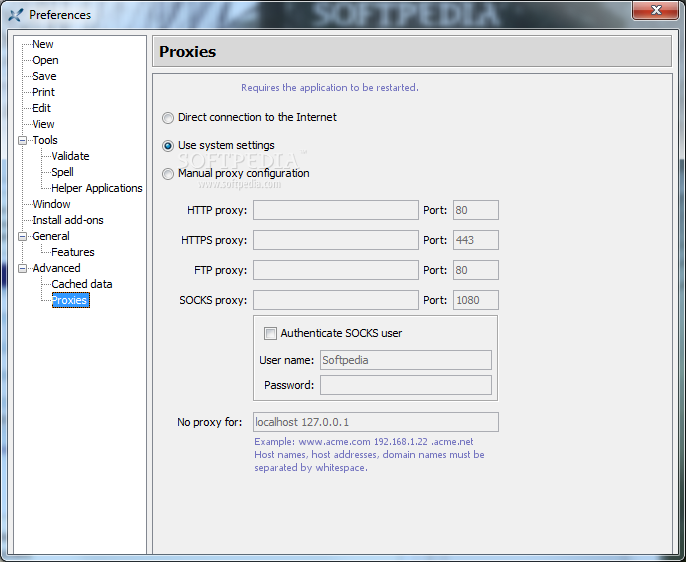Viewport: 686px width, 562px height.
Task: Click the SOCKS proxy host field
Action: tap(336, 300)
